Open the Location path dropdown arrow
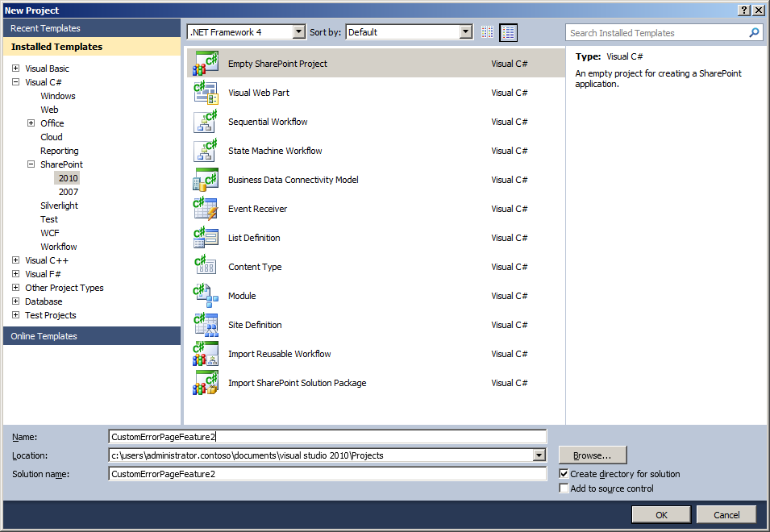Screen dimensions: 770x532 click(539, 455)
